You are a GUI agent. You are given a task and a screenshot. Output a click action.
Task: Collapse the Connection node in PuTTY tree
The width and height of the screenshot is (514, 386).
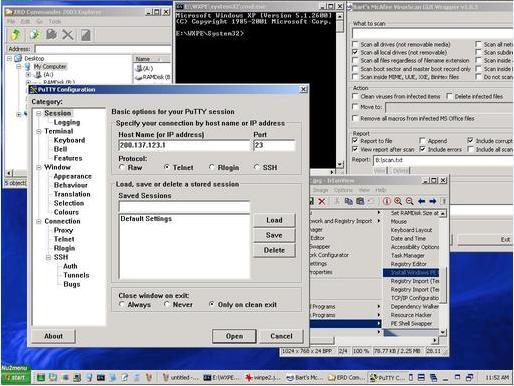click(39, 221)
